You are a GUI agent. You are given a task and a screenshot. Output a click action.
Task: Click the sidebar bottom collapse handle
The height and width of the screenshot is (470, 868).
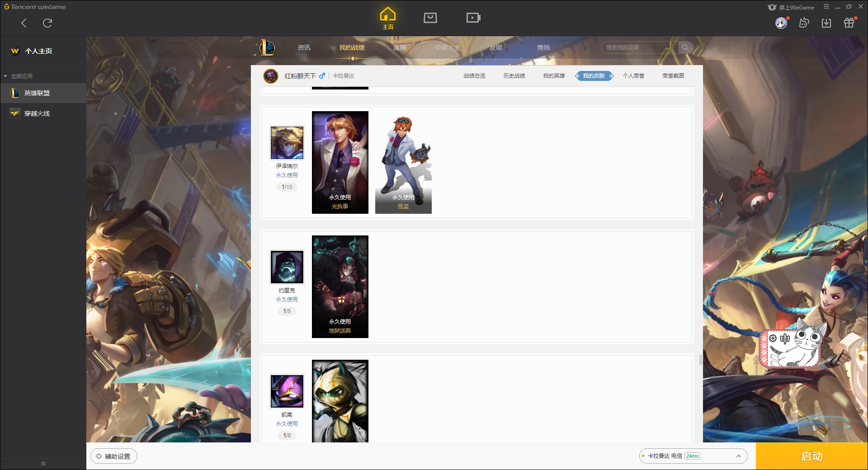click(x=43, y=464)
